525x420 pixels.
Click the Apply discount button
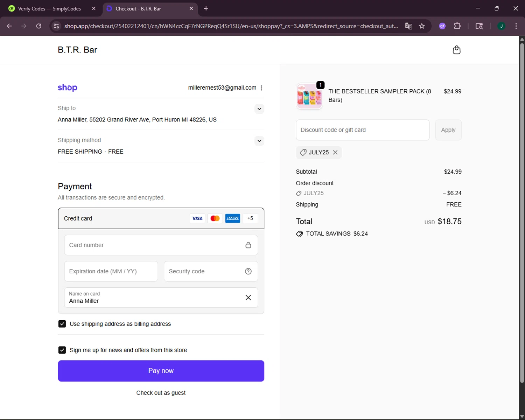pos(448,130)
